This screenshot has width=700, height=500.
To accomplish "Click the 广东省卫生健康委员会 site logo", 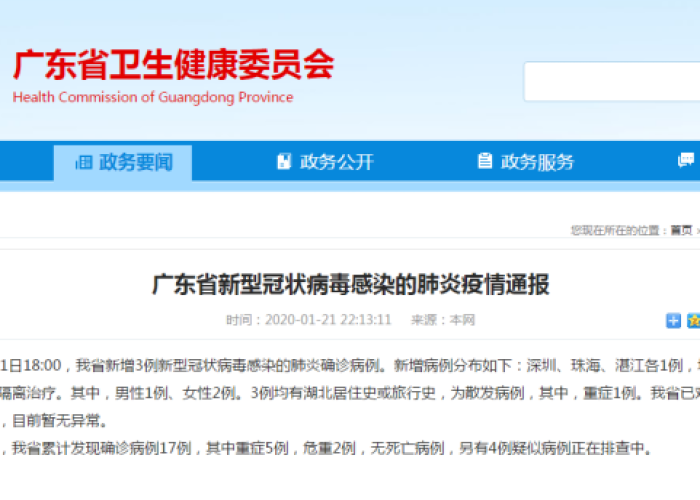I will (x=174, y=65).
